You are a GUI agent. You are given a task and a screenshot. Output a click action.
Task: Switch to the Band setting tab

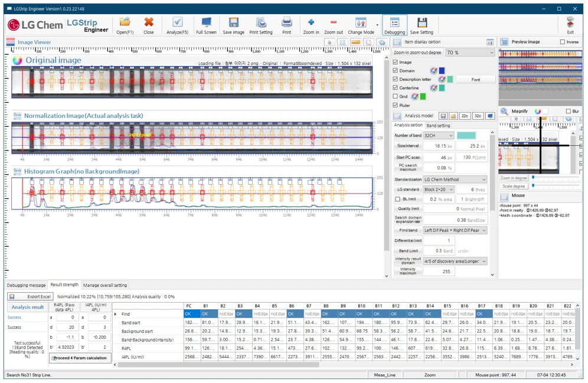coord(438,126)
